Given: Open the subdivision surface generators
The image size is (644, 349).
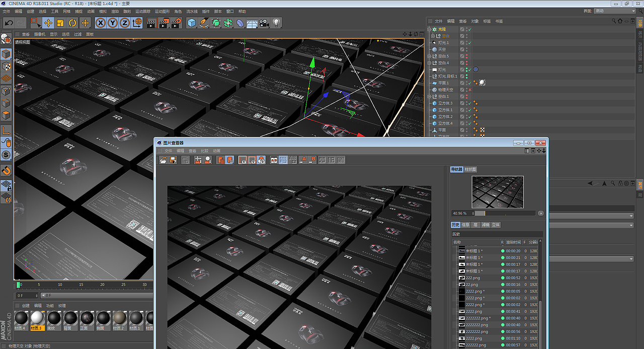Looking at the screenshot, I should pos(216,23).
